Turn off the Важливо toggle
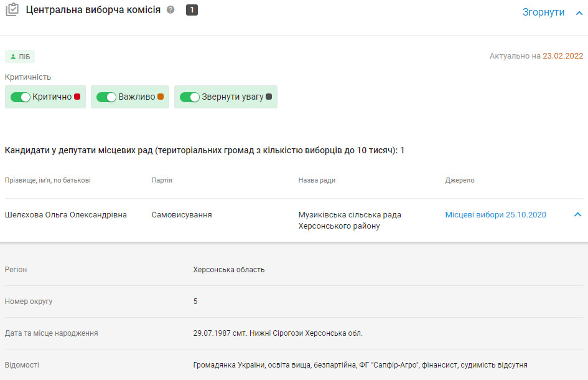This screenshot has width=588, height=380. (x=106, y=97)
